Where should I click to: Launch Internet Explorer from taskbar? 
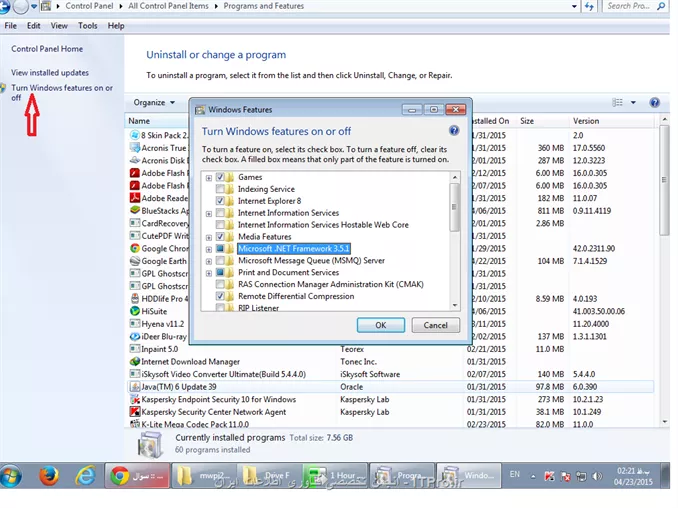coord(85,476)
